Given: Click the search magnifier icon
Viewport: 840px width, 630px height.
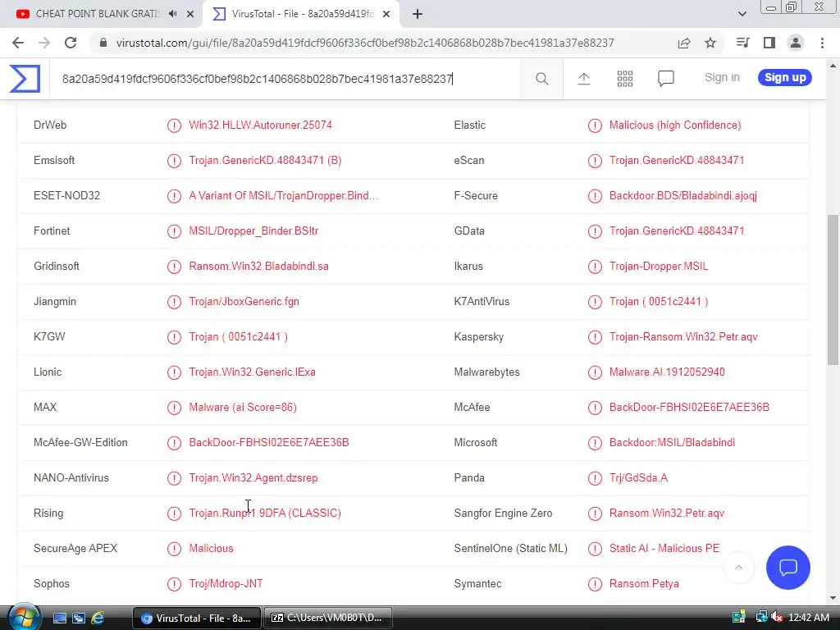Looking at the screenshot, I should 541,79.
